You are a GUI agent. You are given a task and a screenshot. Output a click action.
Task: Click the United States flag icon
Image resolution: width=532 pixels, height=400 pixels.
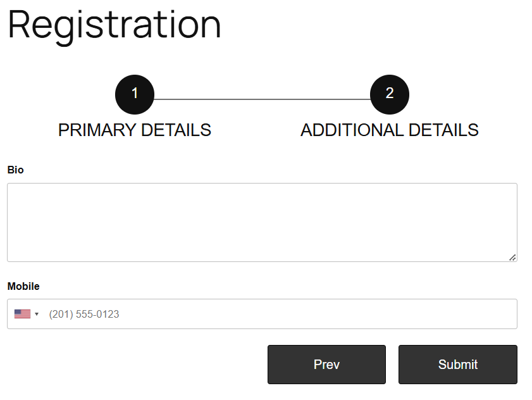(22, 314)
